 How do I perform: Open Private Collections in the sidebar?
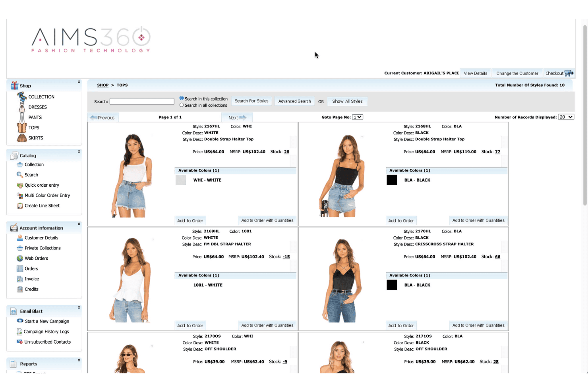pyautogui.click(x=43, y=248)
